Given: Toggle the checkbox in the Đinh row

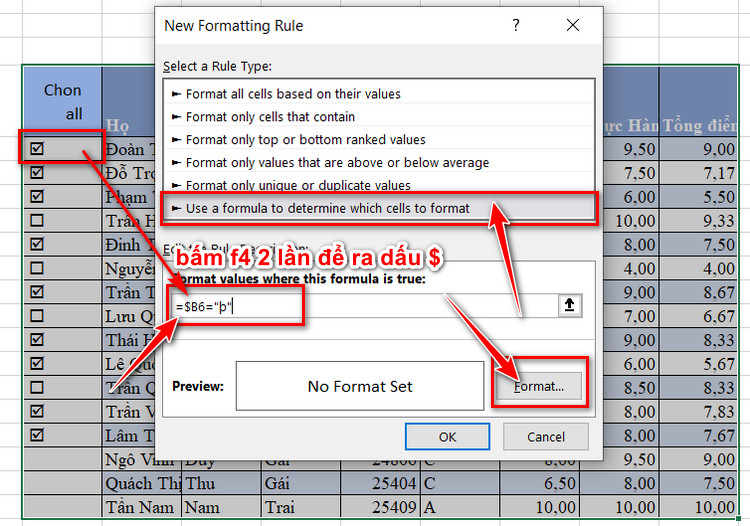Looking at the screenshot, I should click(x=37, y=244).
